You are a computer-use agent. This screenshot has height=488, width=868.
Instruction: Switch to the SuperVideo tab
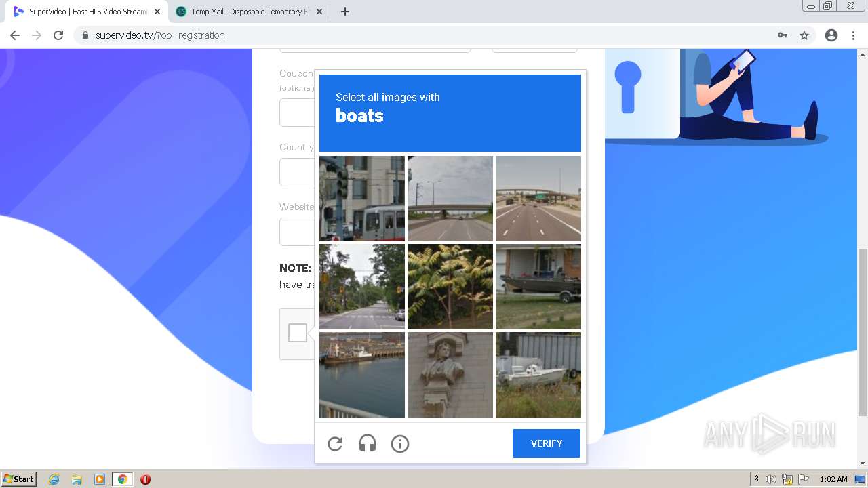(87, 12)
